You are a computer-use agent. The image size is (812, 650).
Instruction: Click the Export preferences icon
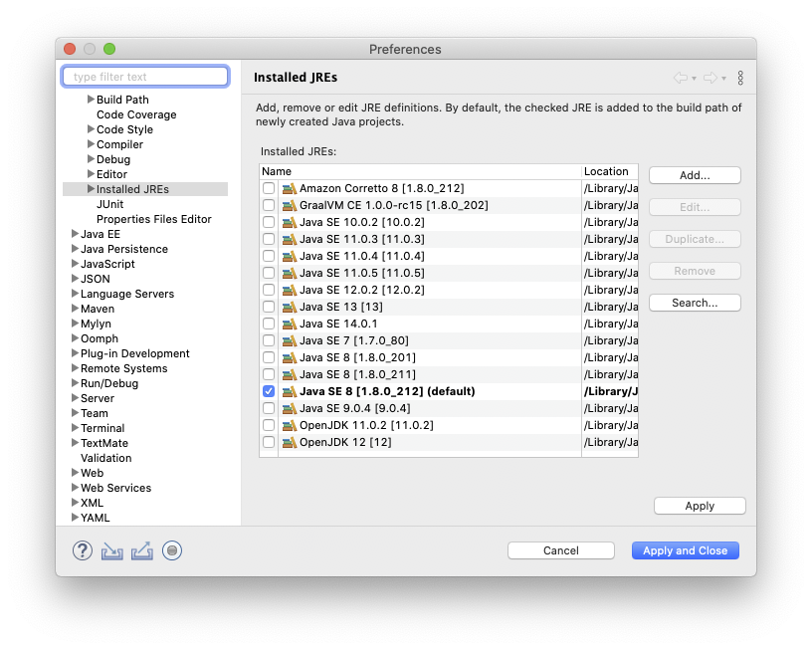click(142, 551)
